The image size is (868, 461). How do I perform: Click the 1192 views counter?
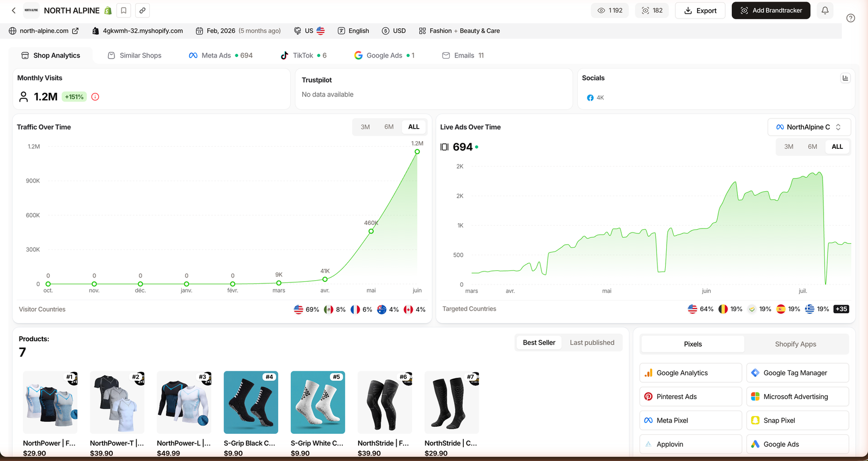(x=610, y=10)
